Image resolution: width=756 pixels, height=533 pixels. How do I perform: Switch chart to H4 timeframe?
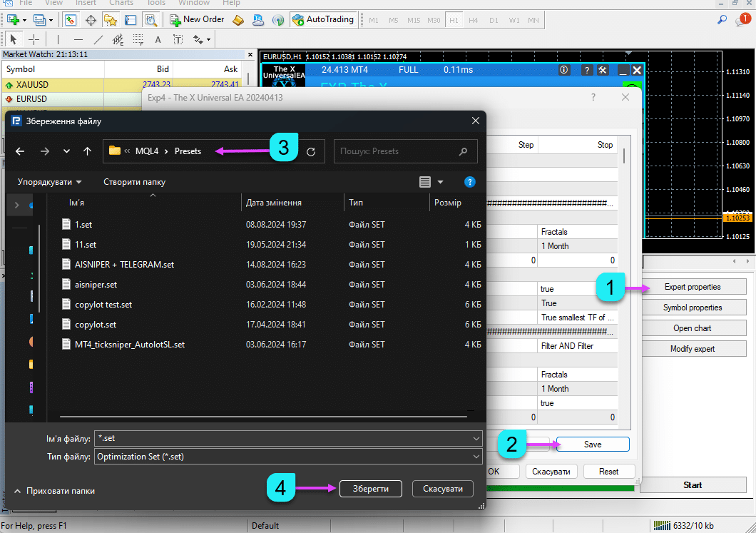point(473,20)
